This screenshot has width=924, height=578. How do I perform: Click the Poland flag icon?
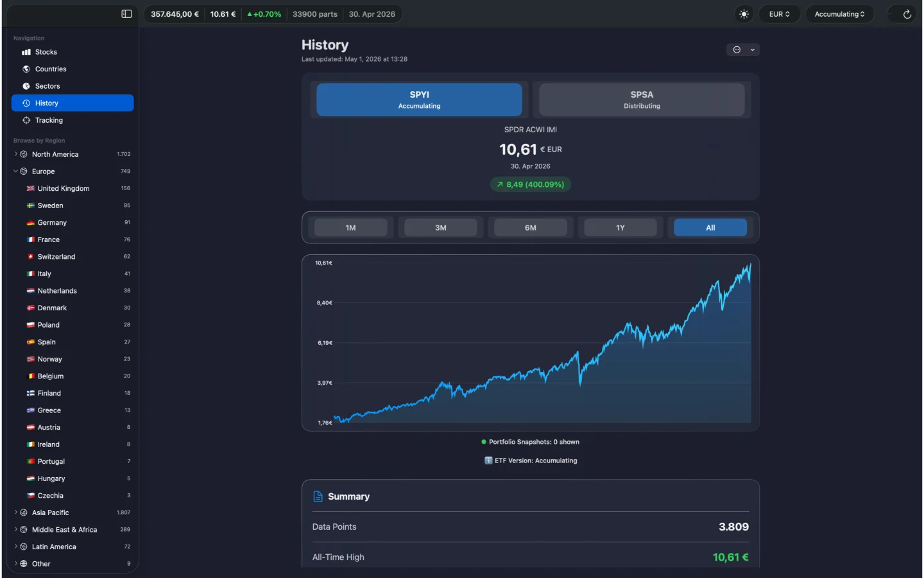pyautogui.click(x=30, y=325)
